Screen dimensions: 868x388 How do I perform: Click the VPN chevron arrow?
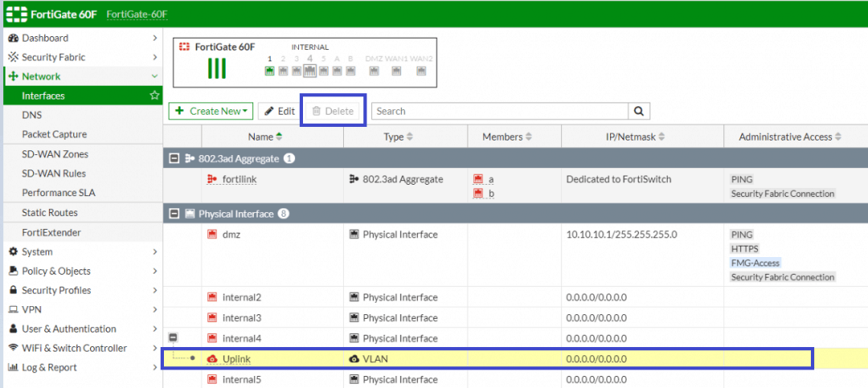155,309
